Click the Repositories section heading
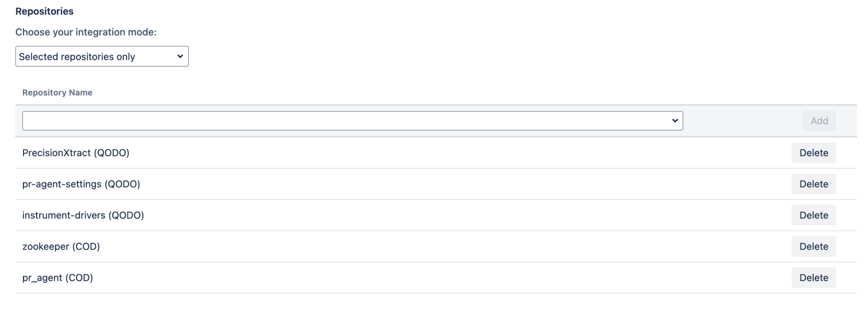 [x=44, y=12]
